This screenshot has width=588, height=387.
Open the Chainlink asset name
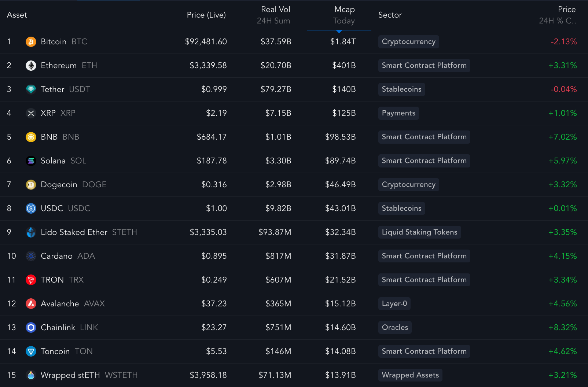coord(58,328)
